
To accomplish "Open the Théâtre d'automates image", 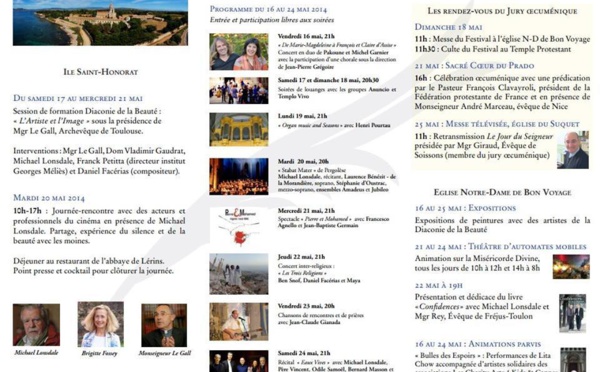I will tap(571, 266).
